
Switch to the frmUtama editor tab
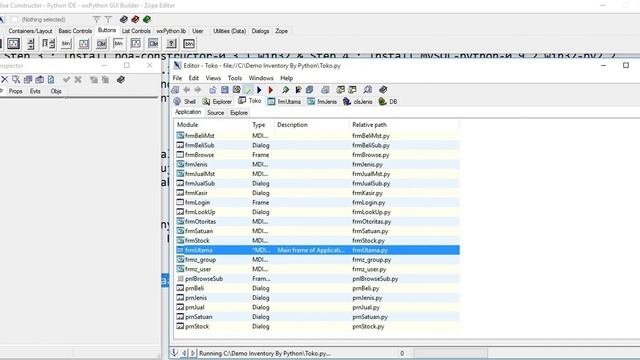[284, 102]
